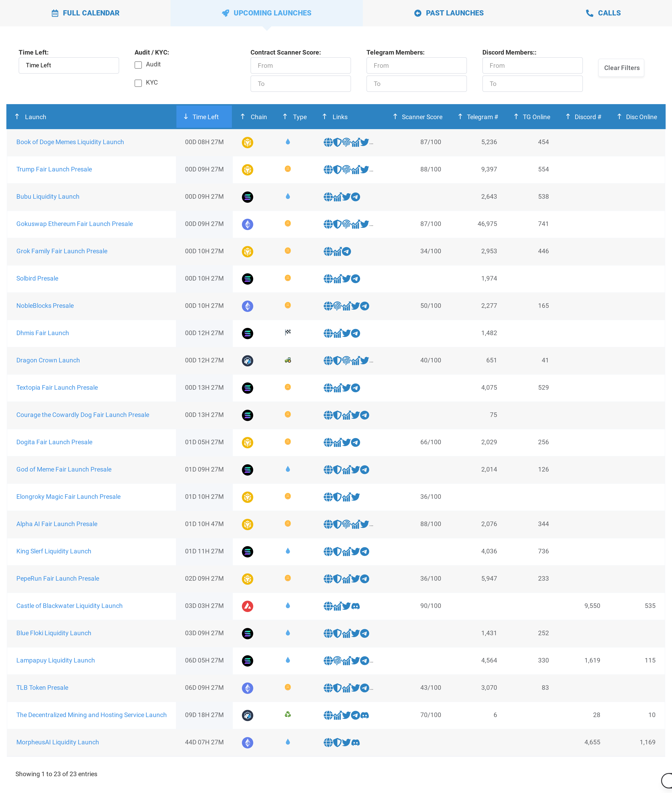Open Telegram icon in God of Meme row
This screenshot has width=672, height=793.
(x=365, y=470)
